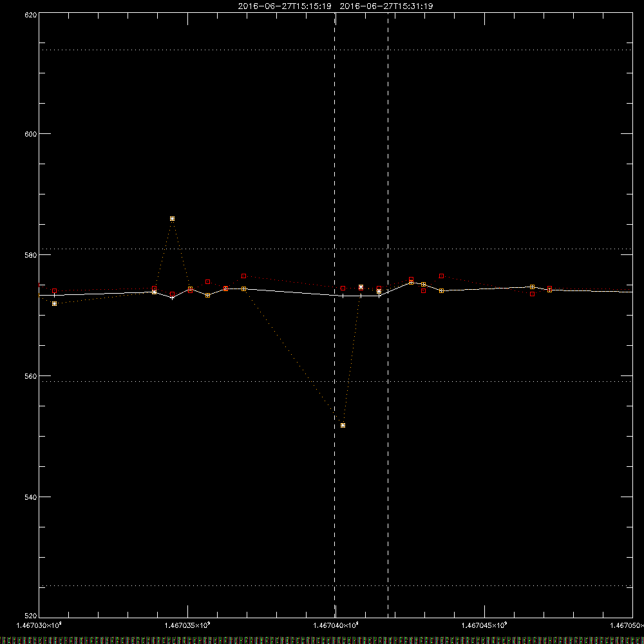Select the orange peak data point near 586
The width and height of the screenshot is (644, 644).
pyautogui.click(x=172, y=219)
